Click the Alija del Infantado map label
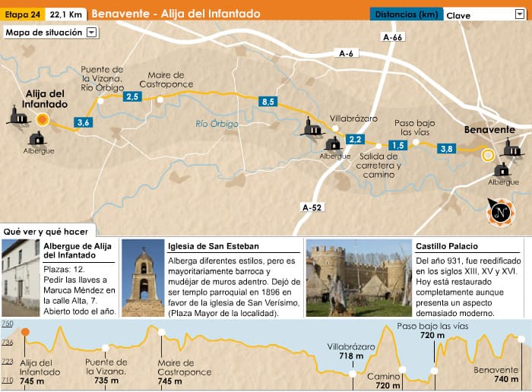Image resolution: width=532 pixels, height=392 pixels. pos(45,99)
